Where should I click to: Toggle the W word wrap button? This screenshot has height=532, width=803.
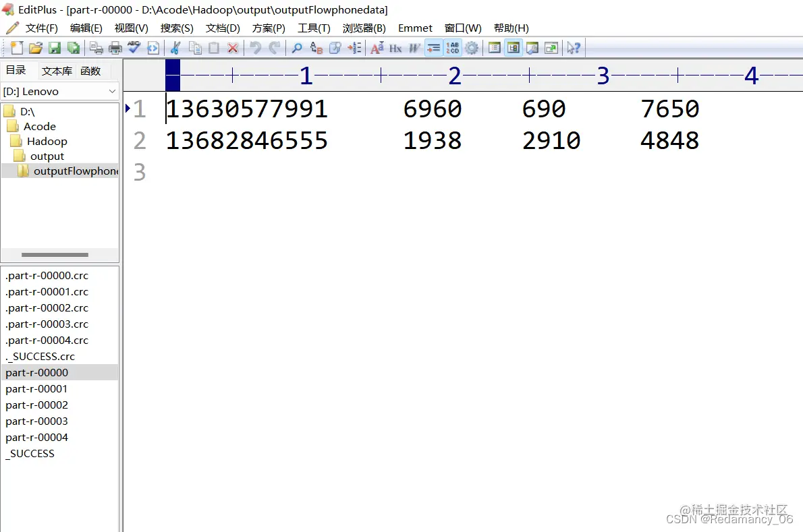[x=414, y=48]
